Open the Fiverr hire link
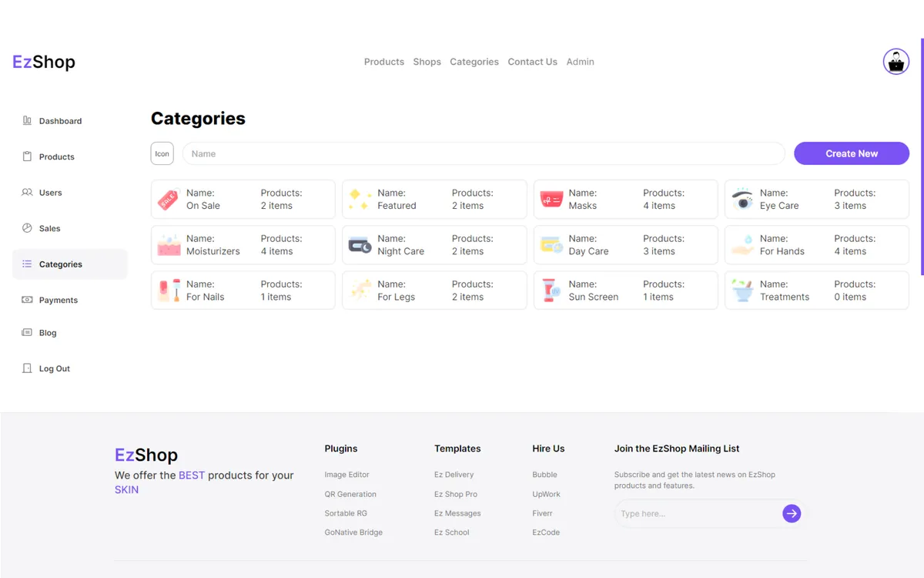 (x=542, y=513)
